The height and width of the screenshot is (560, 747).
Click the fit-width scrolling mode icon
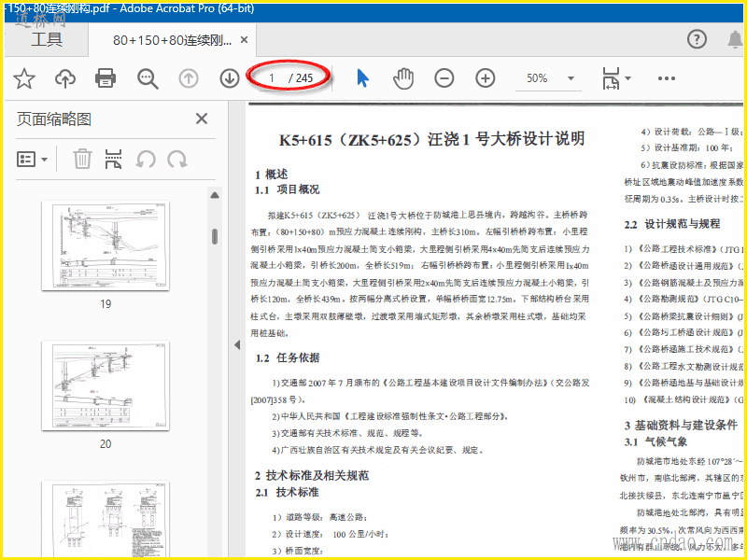point(612,78)
